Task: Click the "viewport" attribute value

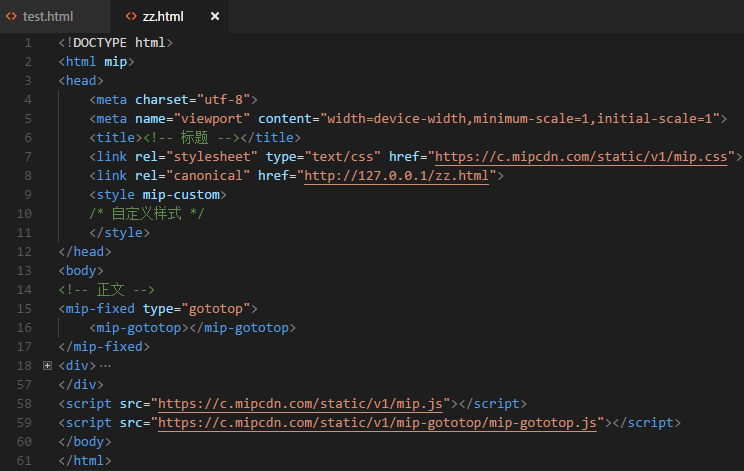Action: point(212,119)
